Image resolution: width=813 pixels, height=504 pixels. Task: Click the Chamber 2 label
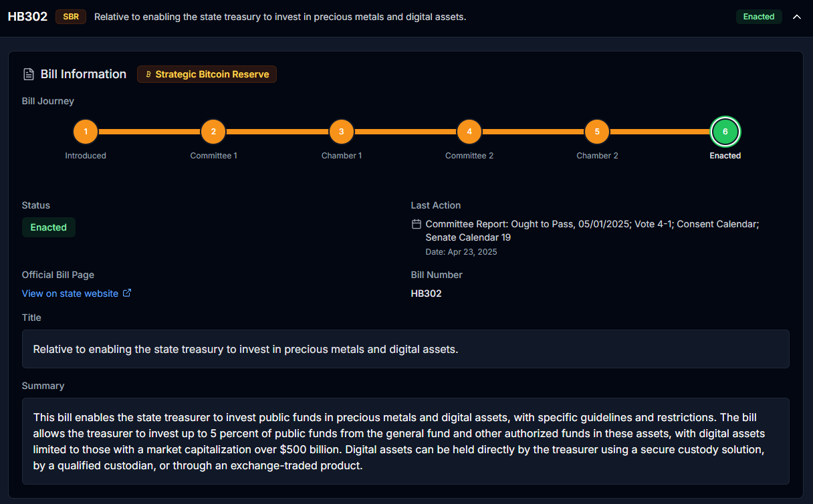597,156
